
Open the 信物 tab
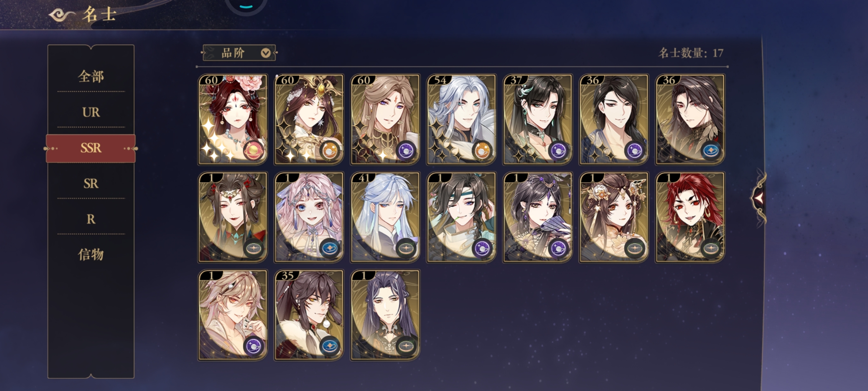[x=91, y=255]
